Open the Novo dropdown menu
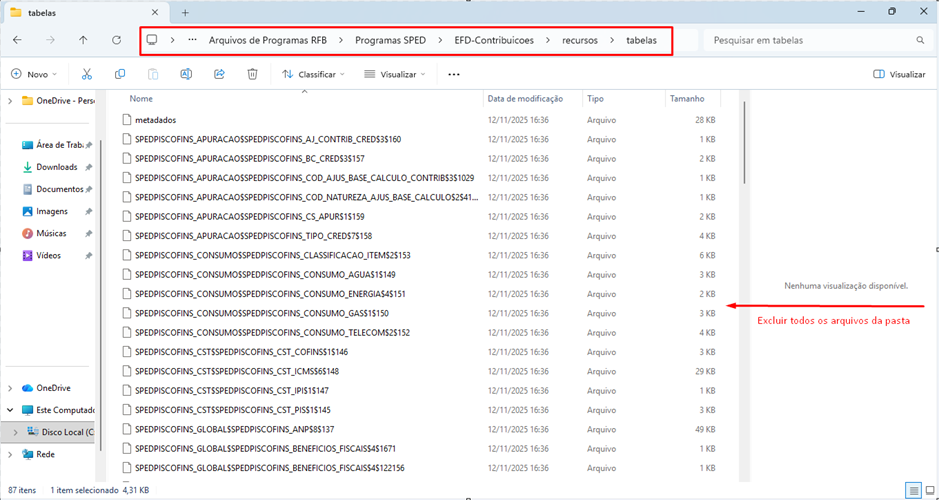939x500 pixels. 31,74
